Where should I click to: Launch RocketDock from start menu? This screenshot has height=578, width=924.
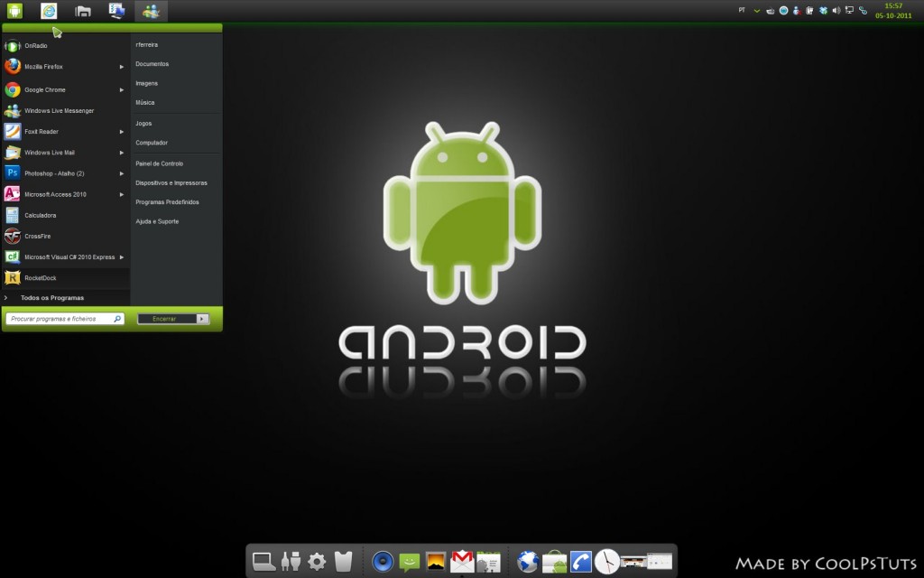click(65, 278)
